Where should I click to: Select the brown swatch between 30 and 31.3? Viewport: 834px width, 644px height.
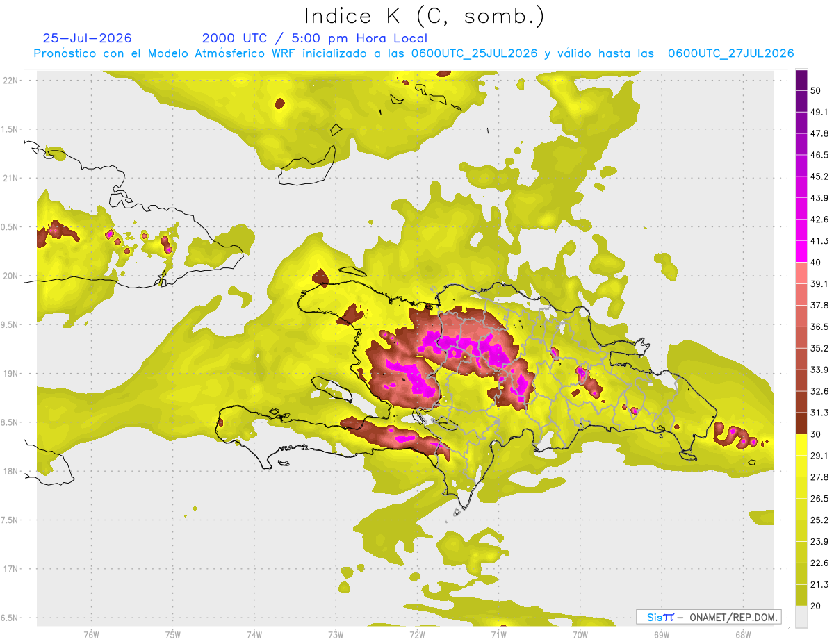coord(801,424)
